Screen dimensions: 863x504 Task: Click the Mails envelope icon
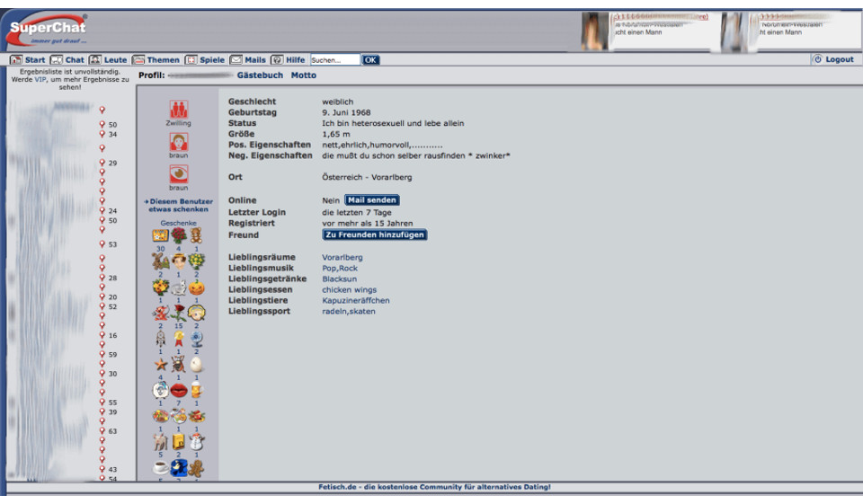point(236,60)
